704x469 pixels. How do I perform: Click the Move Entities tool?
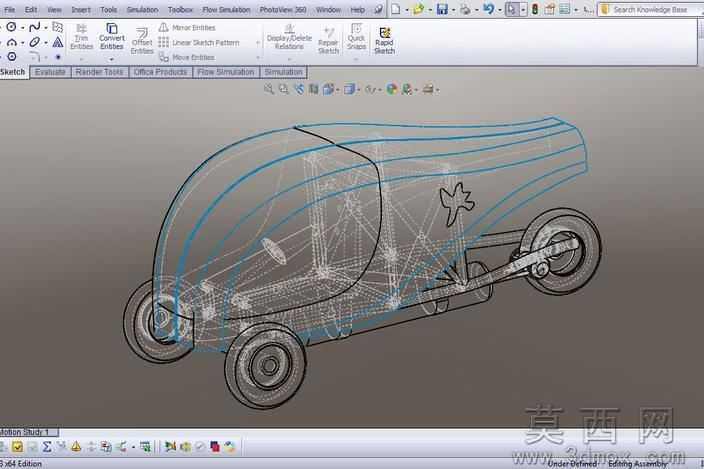tap(187, 57)
